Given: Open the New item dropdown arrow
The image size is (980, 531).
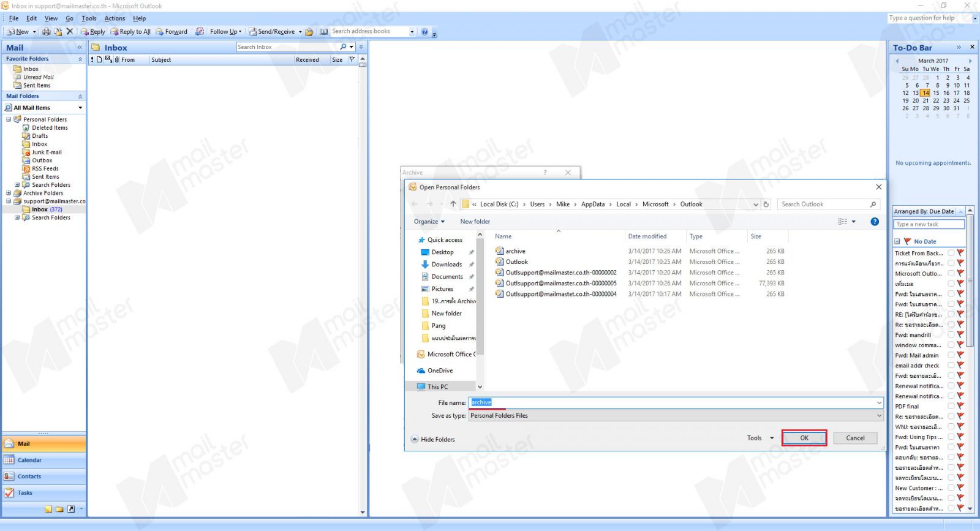Looking at the screenshot, I should coord(34,32).
